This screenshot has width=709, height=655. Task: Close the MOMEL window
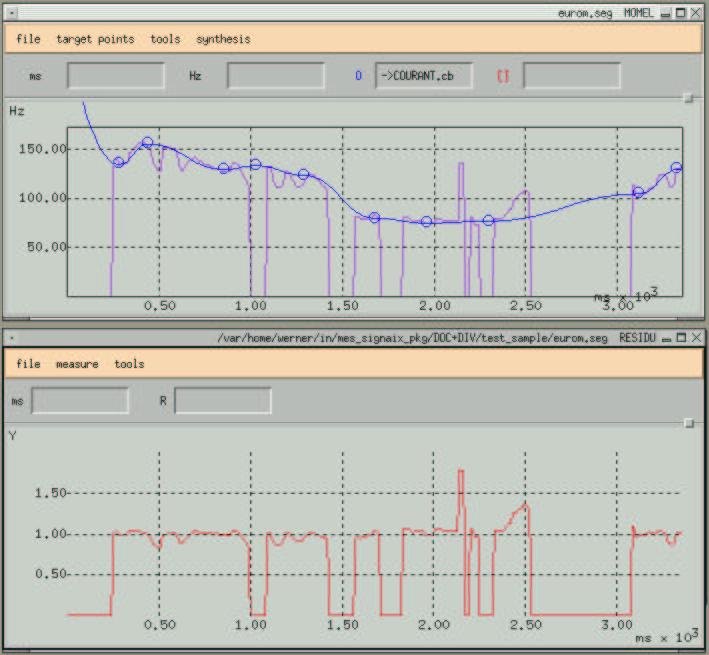point(696,13)
